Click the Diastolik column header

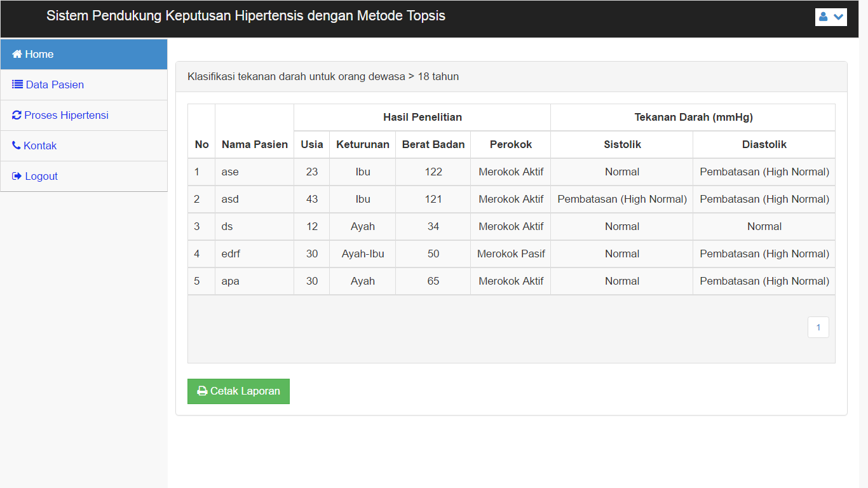tap(764, 144)
